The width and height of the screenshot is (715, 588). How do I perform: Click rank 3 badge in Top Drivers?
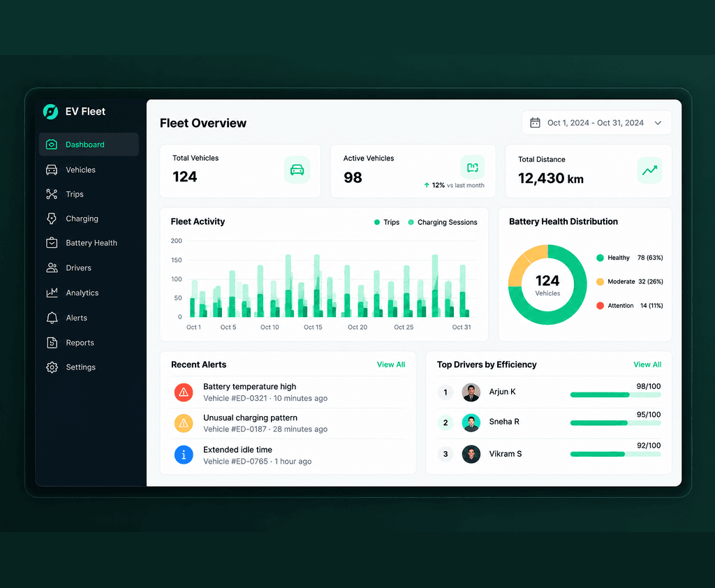point(445,454)
